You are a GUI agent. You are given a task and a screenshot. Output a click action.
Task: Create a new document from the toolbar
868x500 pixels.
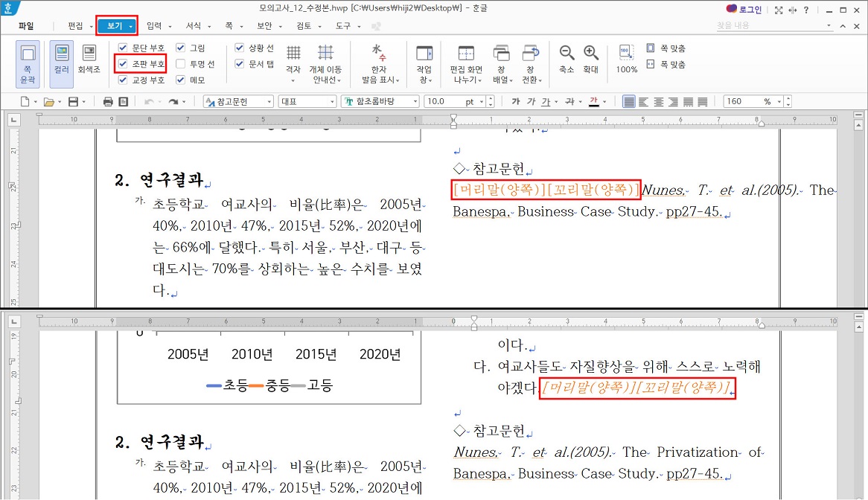point(25,102)
